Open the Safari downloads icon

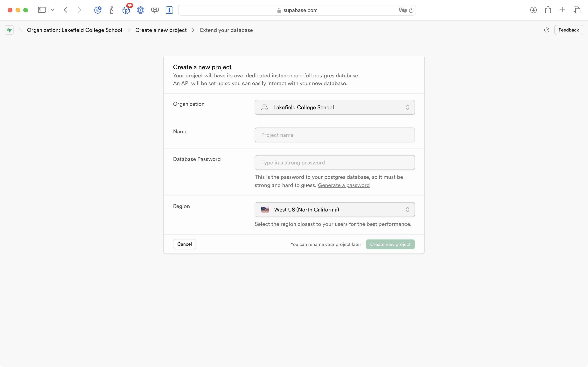coord(533,10)
